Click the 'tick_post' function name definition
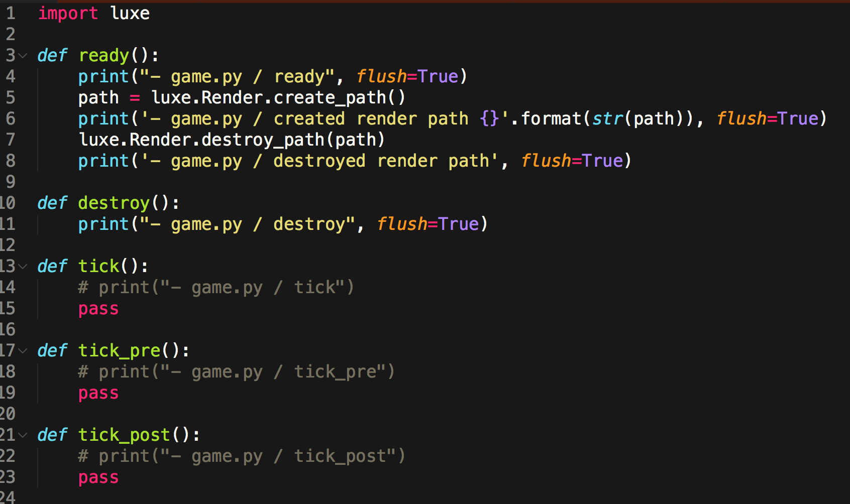The image size is (850, 504). [x=125, y=435]
